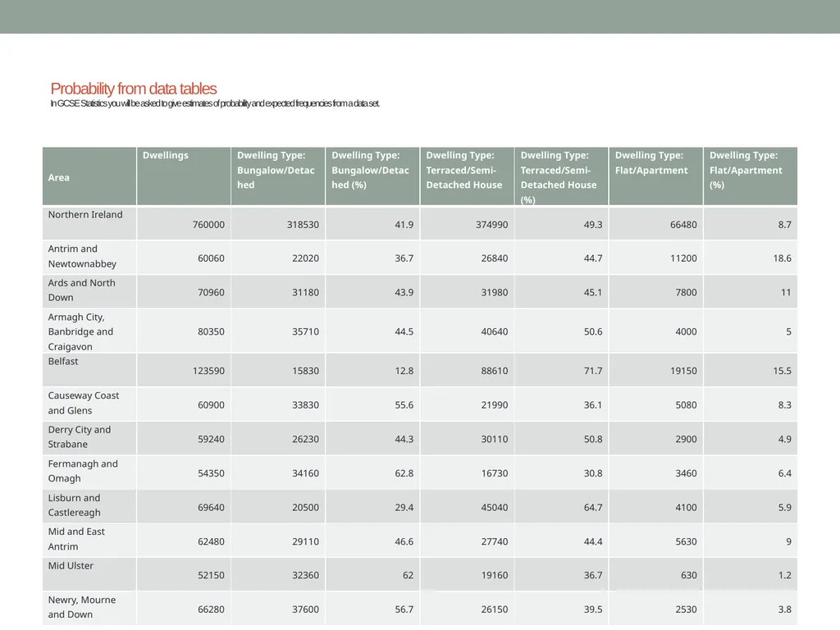This screenshot has height=630, width=840.
Task: Click the value 5630
Action: [x=687, y=541]
